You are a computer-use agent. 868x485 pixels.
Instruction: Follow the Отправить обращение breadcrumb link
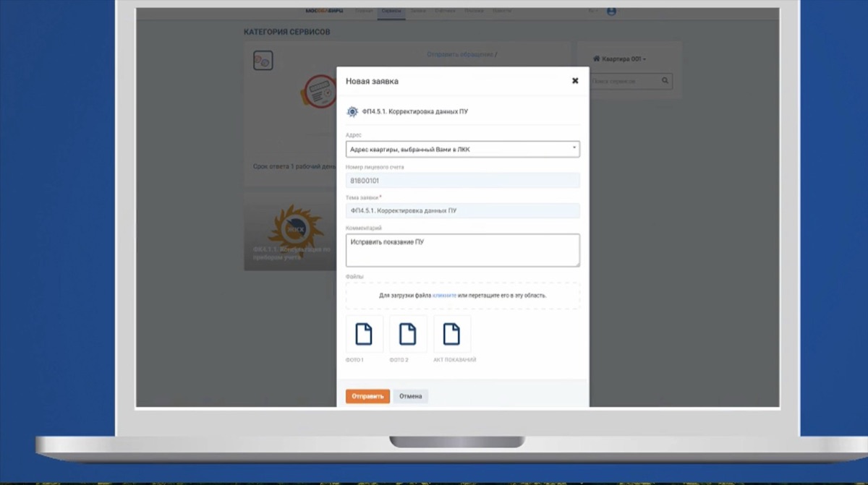[x=460, y=54]
